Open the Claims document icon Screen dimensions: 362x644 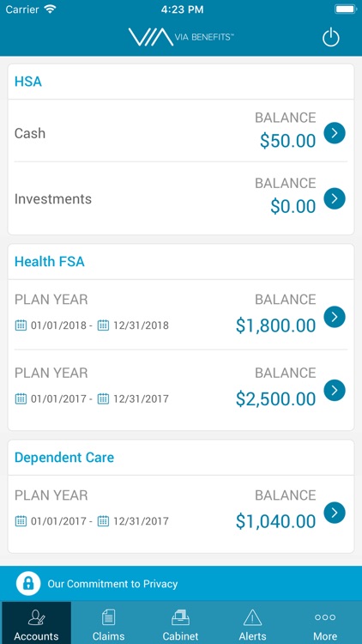(108, 617)
